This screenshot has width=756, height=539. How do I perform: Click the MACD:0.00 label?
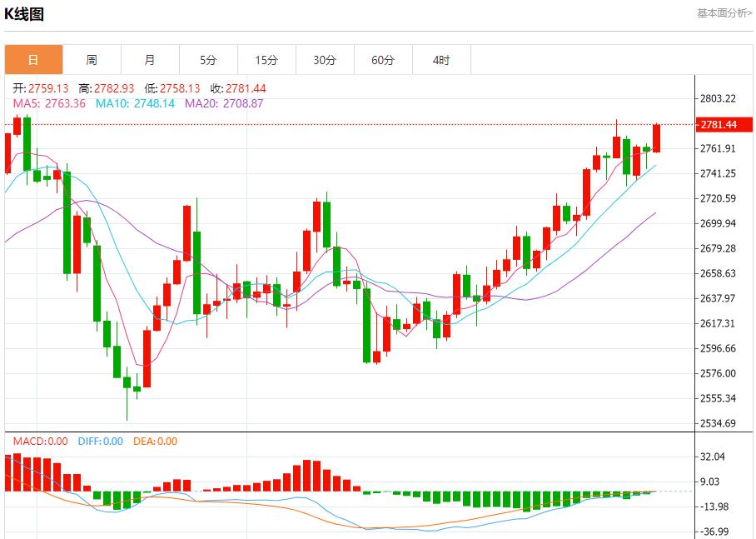(x=41, y=441)
